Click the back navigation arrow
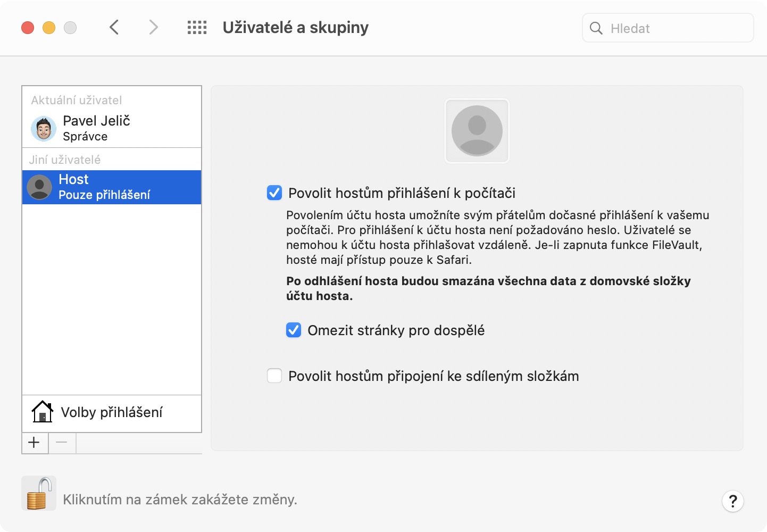The height and width of the screenshot is (532, 767). pos(114,27)
